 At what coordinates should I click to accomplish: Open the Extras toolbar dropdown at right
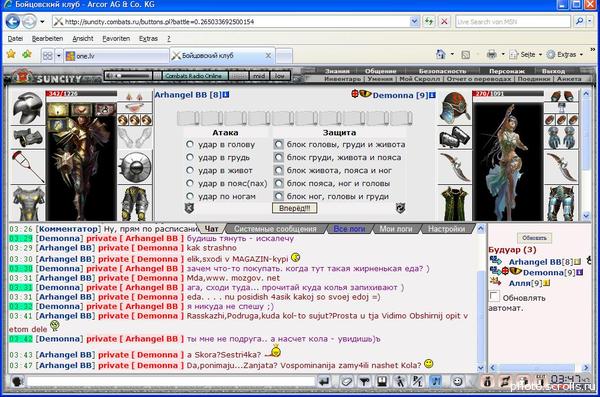pyautogui.click(x=565, y=55)
